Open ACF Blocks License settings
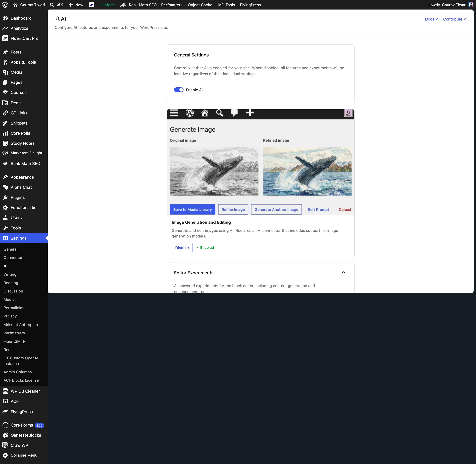 21,380
